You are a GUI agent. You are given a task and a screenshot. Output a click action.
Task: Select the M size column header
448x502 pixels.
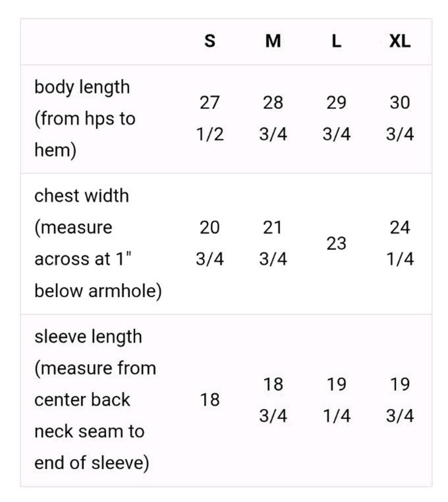[273, 41]
